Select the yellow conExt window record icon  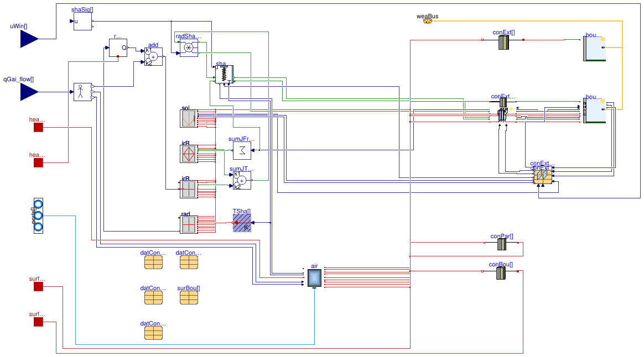pos(543,177)
